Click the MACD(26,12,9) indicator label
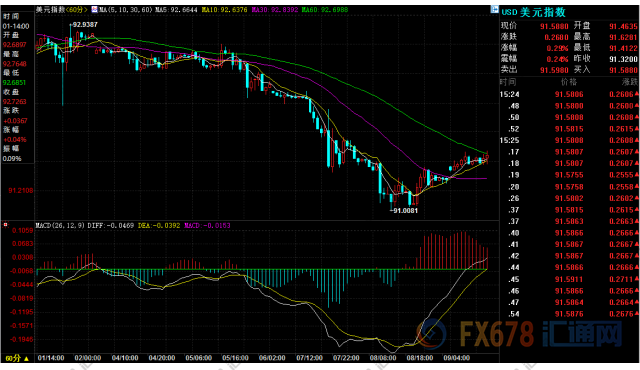The height and width of the screenshot is (370, 640). coord(60,225)
